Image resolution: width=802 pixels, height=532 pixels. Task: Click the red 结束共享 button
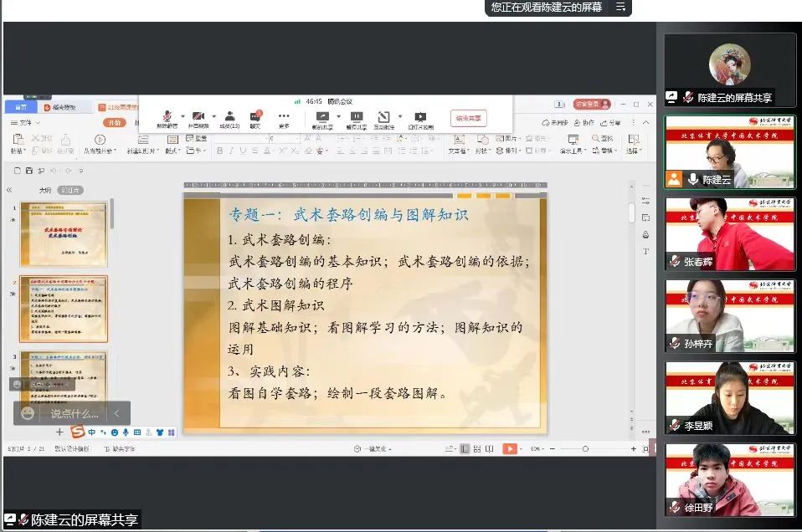click(x=467, y=117)
